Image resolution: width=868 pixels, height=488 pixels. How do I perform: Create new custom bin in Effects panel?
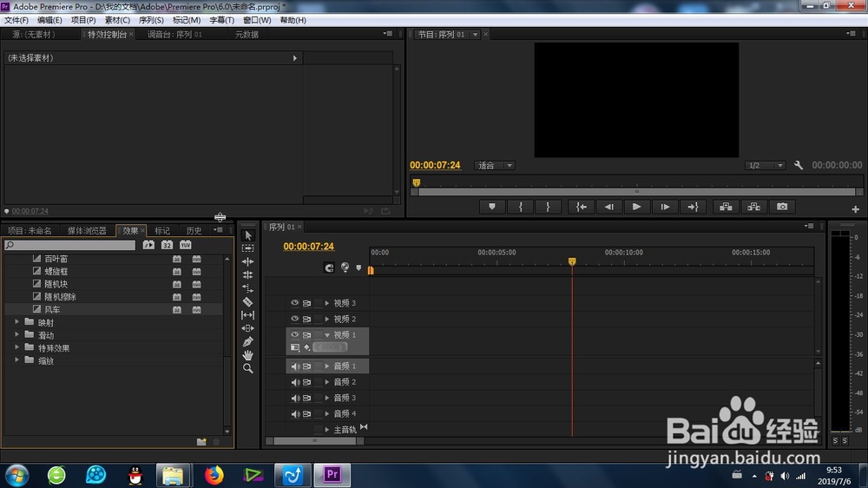(201, 441)
